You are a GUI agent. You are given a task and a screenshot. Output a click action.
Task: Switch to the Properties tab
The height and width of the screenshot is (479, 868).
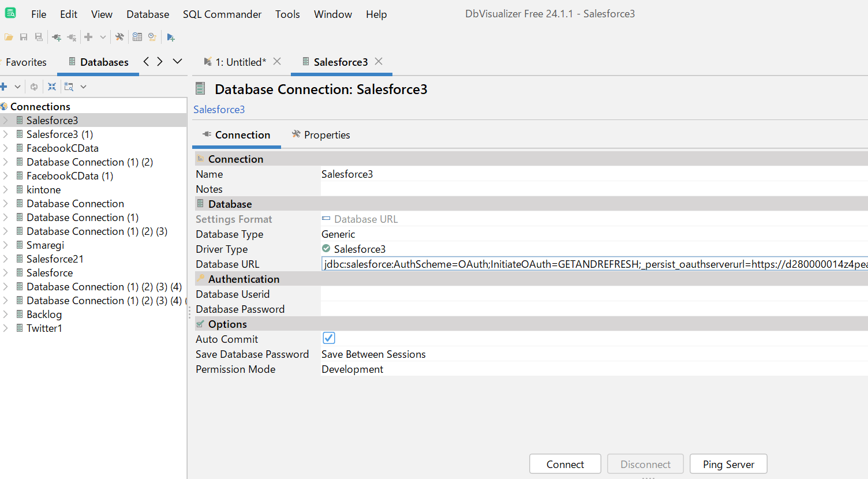click(321, 135)
